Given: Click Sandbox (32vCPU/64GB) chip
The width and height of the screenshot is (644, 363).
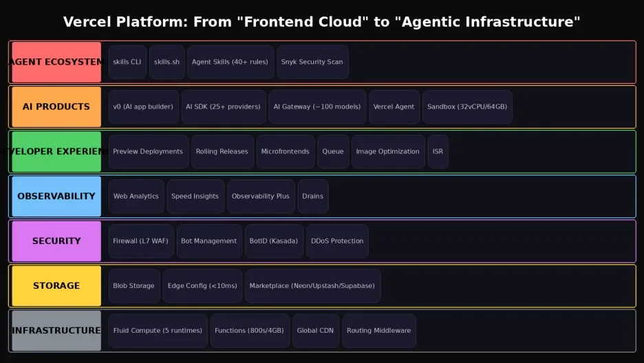Looking at the screenshot, I should 467,107.
